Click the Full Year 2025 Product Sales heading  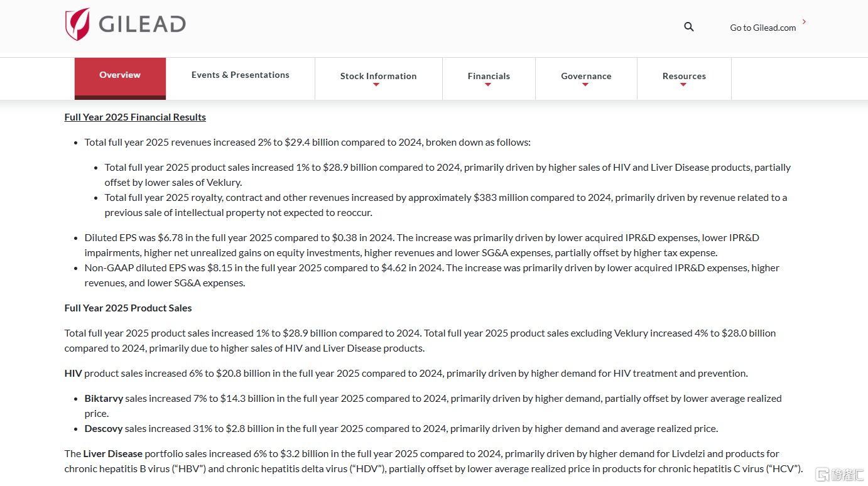click(x=128, y=308)
